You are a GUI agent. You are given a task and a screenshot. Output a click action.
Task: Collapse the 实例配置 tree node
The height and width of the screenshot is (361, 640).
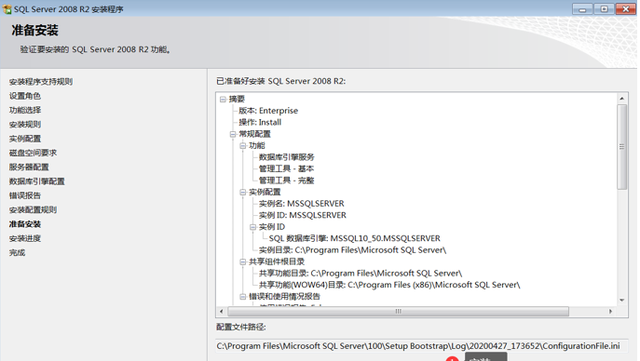243,192
